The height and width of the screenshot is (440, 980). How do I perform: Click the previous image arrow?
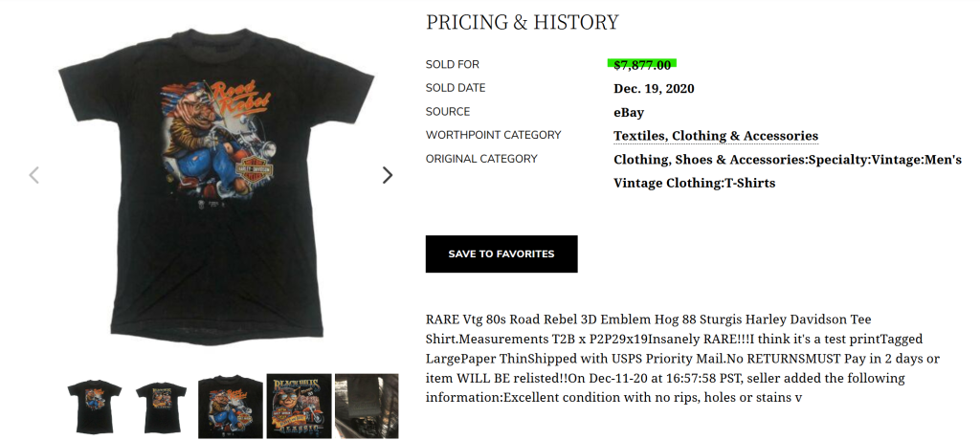tap(34, 175)
